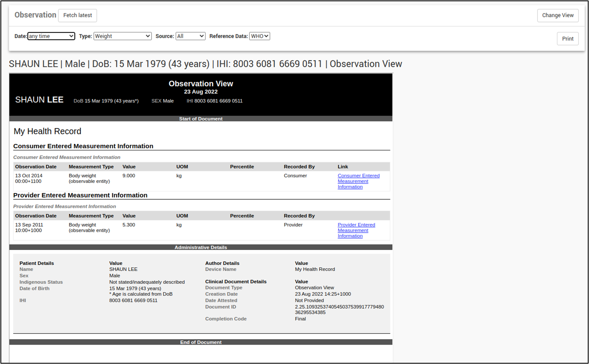This screenshot has width=589, height=364.
Task: Click the 13 Oct 2014 observation date
Action: click(x=29, y=178)
